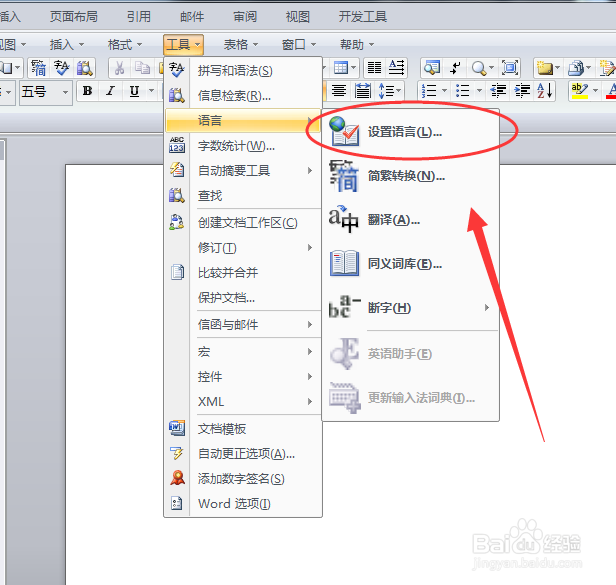Open the 视图 ribbon tab
Screen dimensions: 616x585
coord(298,17)
